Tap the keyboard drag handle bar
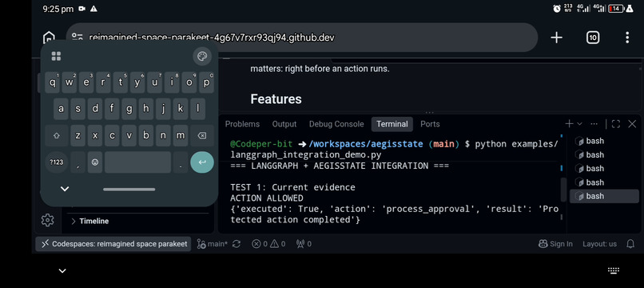Image resolution: width=644 pixels, height=288 pixels. click(x=129, y=190)
